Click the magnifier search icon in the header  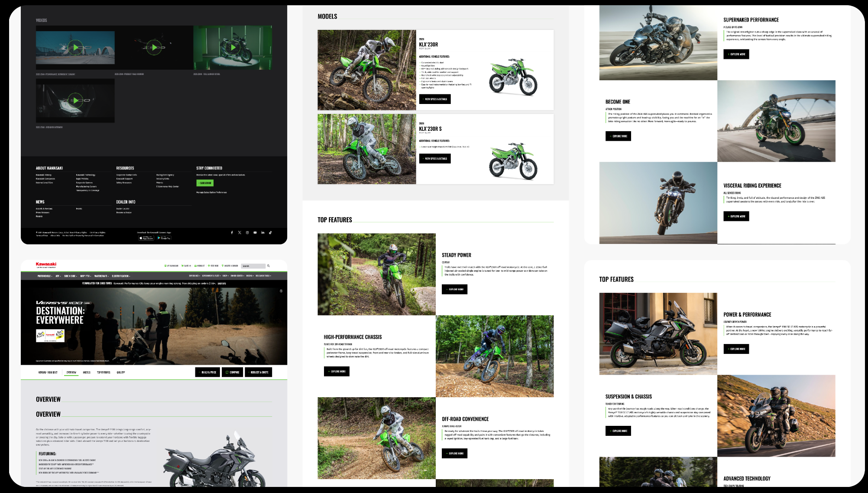[269, 266]
